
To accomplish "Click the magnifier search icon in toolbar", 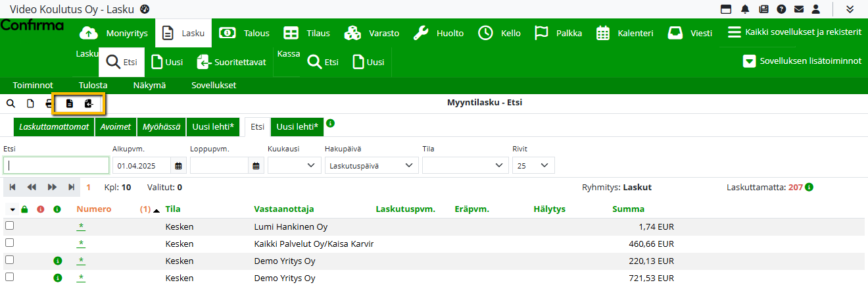I will coord(11,103).
